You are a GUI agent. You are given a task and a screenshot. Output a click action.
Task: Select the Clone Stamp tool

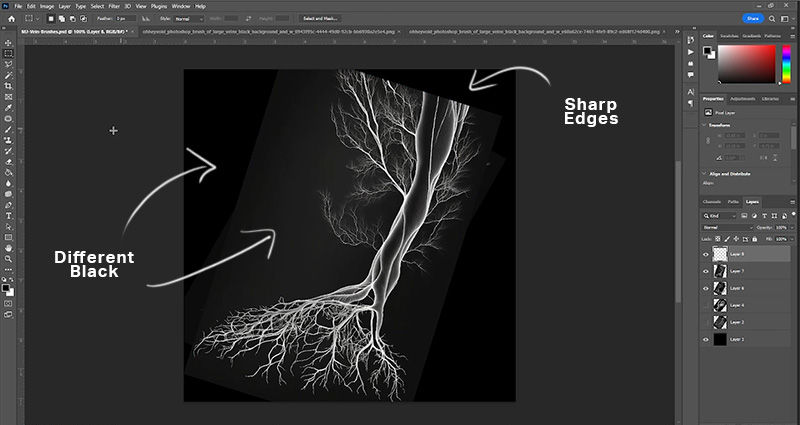pyautogui.click(x=8, y=140)
